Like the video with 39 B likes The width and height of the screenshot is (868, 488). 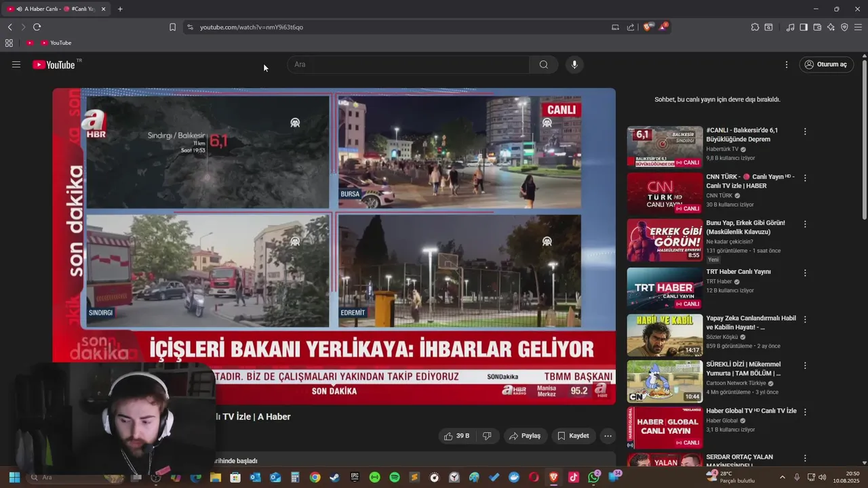pos(456,436)
